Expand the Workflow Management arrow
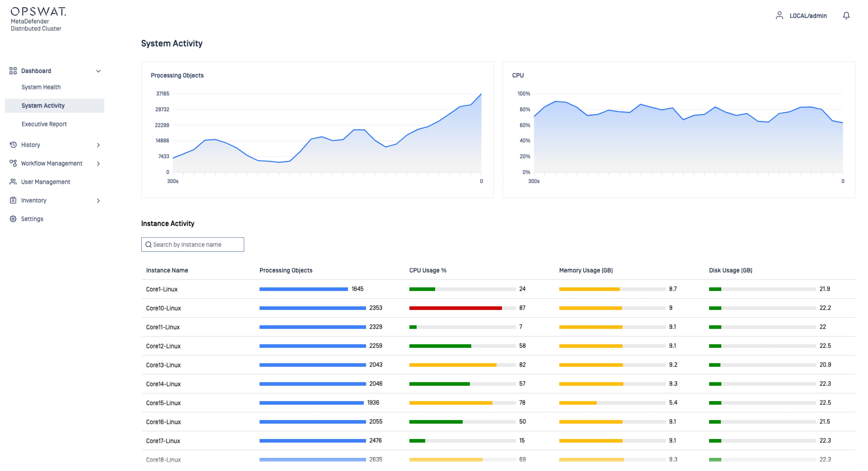This screenshot has width=868, height=471. pos(98,164)
